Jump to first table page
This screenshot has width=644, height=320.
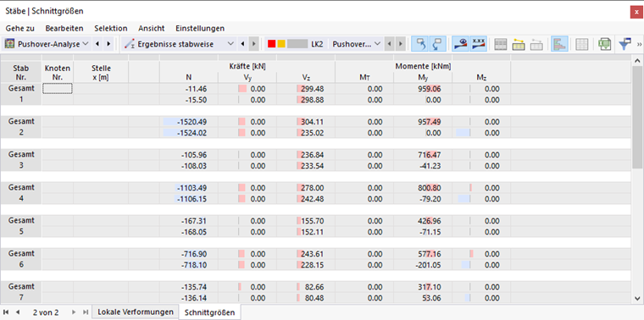7,312
